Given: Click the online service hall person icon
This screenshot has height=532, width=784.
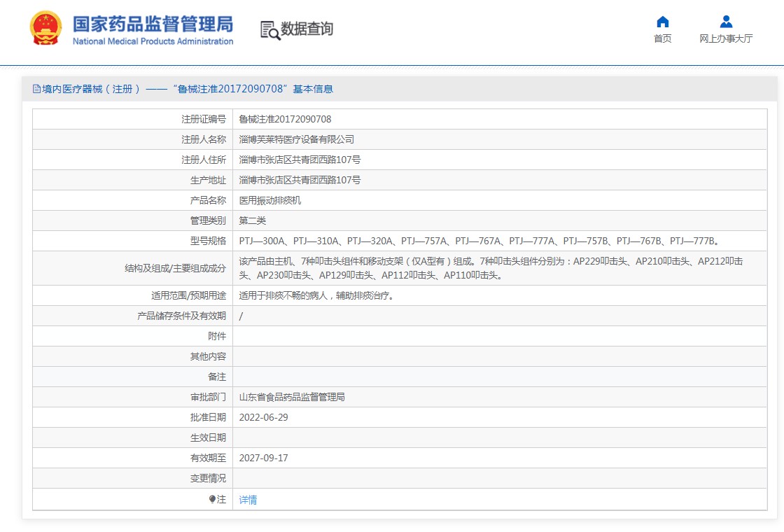Looking at the screenshot, I should pos(726,22).
